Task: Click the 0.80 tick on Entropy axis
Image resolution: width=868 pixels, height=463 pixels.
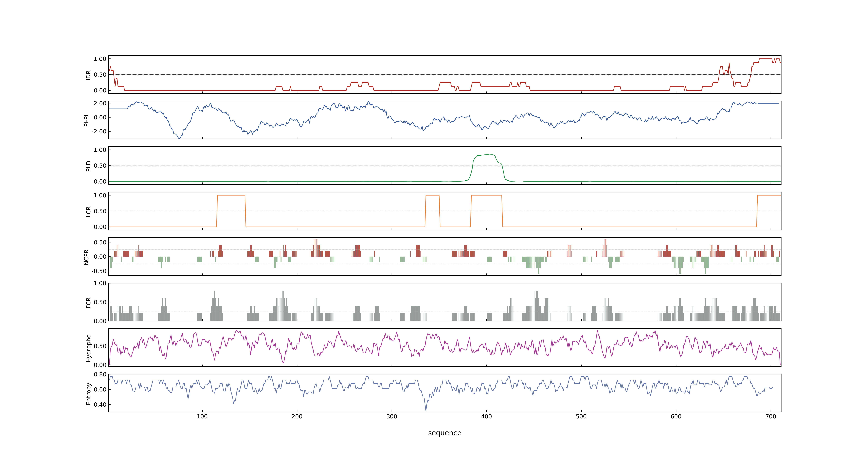Action: pyautogui.click(x=100, y=374)
